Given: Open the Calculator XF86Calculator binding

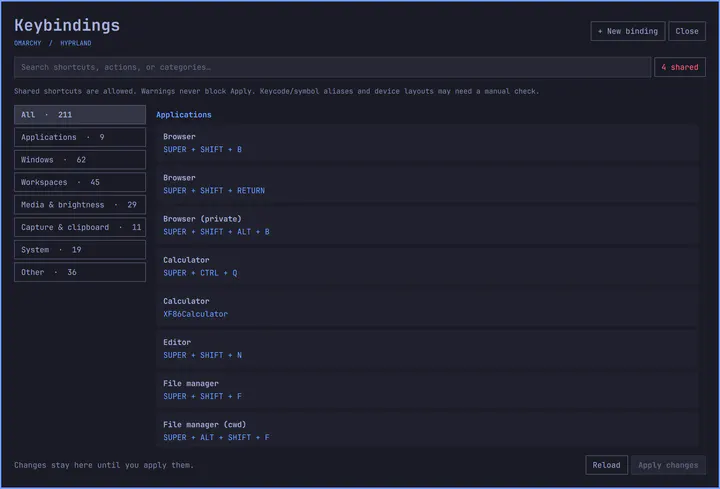Looking at the screenshot, I should pyautogui.click(x=427, y=308).
